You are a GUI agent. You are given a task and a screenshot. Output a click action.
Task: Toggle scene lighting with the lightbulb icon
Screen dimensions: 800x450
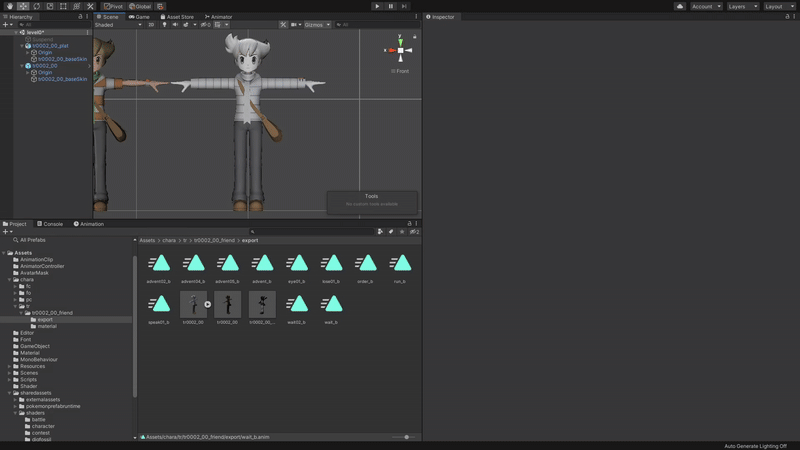[x=164, y=24]
